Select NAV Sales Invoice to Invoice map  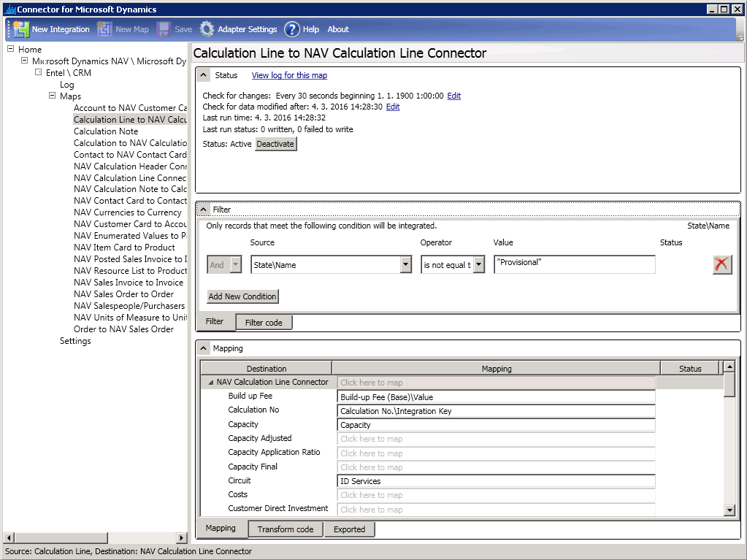pos(129,283)
